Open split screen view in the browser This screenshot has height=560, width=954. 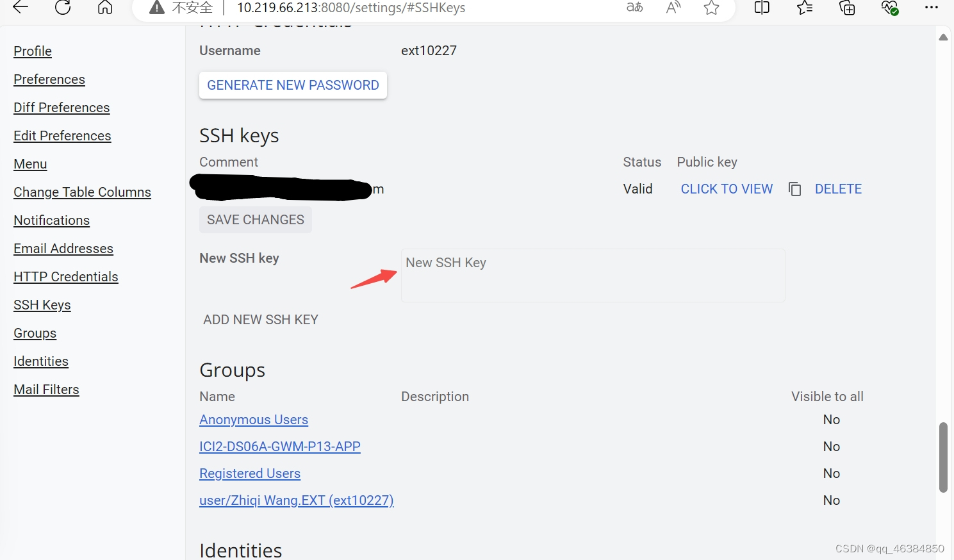[x=761, y=8]
